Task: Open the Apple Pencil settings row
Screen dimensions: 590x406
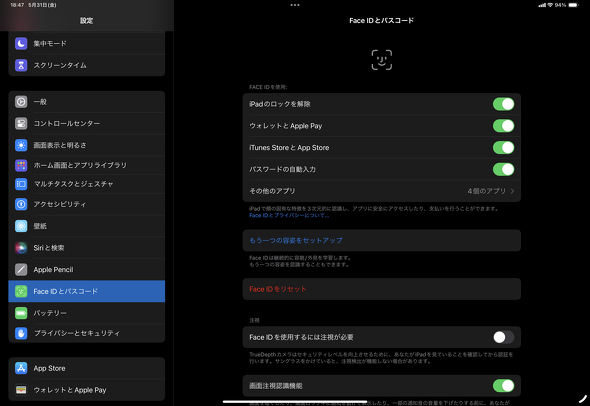Action: pos(87,269)
